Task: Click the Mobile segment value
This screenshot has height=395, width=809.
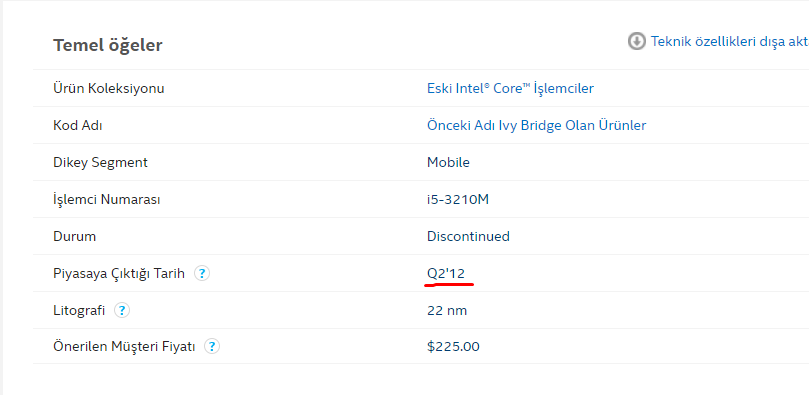Action: click(448, 162)
